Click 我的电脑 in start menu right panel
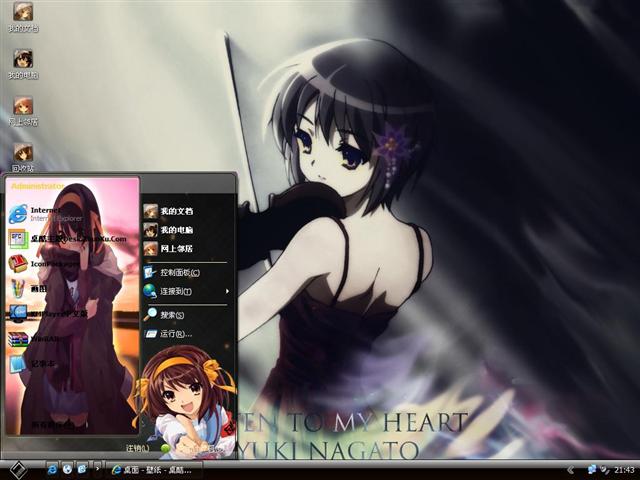This screenshot has height=480, width=640. (168, 230)
